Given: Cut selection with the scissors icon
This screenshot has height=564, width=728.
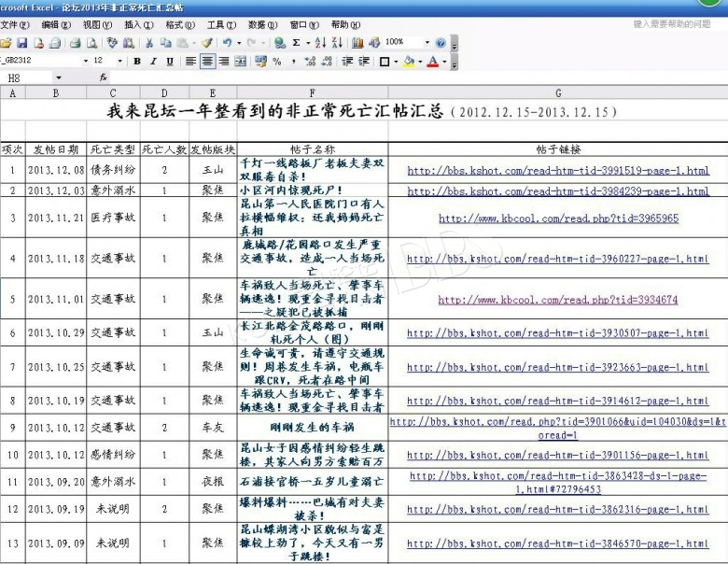Looking at the screenshot, I should tap(149, 43).
